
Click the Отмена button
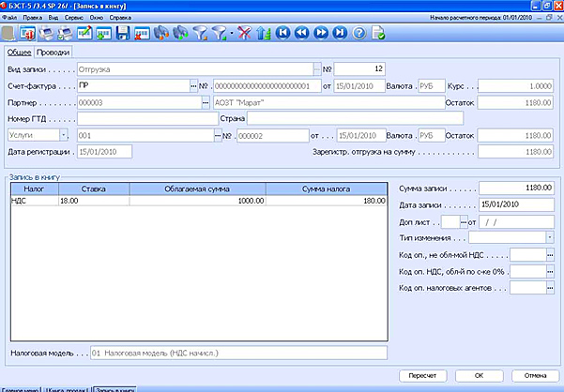[x=535, y=374]
